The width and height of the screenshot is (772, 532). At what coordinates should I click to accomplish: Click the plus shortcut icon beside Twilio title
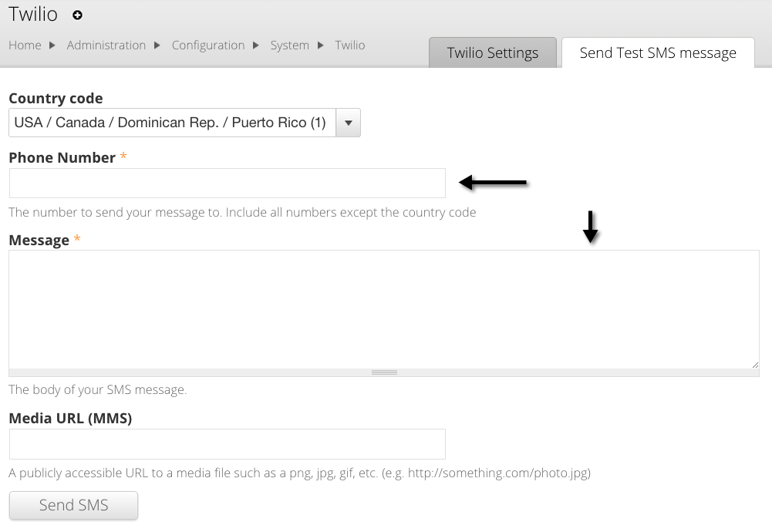[x=77, y=15]
